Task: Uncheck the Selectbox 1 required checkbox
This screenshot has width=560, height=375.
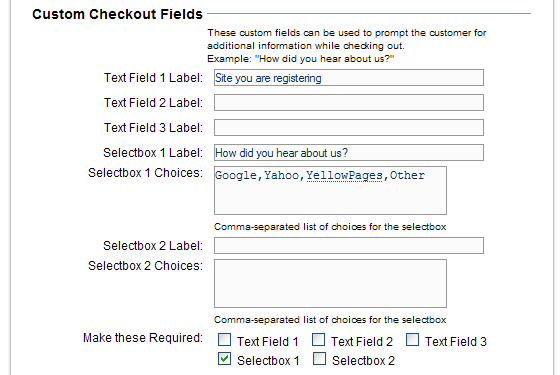Action: coord(224,359)
